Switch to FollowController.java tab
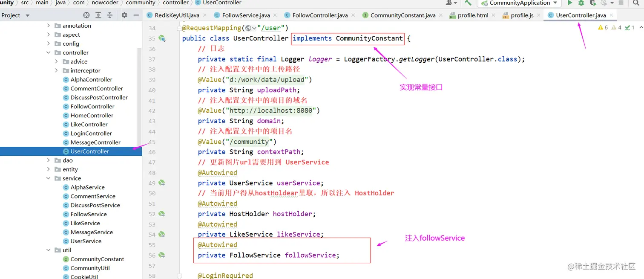The width and height of the screenshot is (644, 279). click(319, 15)
